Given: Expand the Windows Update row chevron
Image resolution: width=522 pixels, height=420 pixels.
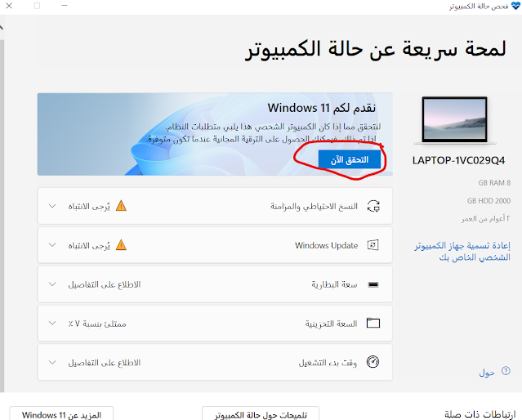Looking at the screenshot, I should 52,245.
